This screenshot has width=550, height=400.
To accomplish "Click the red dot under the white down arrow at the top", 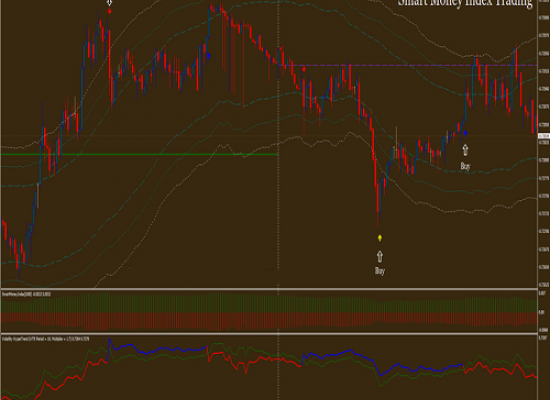I will (109, 11).
